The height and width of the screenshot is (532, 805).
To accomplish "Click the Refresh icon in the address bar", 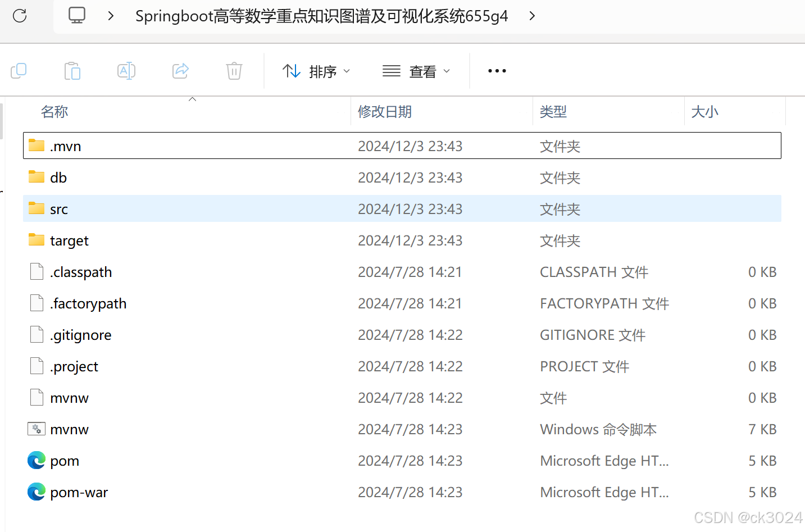I will pyautogui.click(x=20, y=16).
